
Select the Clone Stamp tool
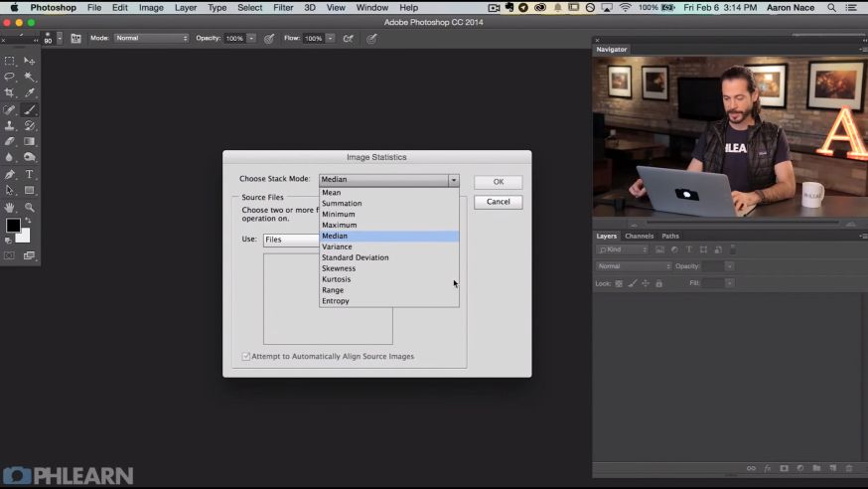pyautogui.click(x=10, y=126)
